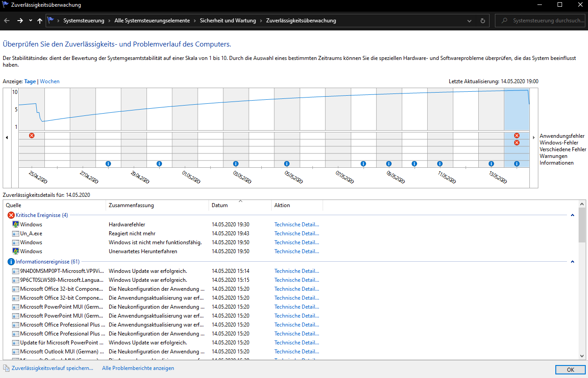Screen dimensions: 588x378
Task: Click the scrollbar up arrow of the details list
Action: pos(582,204)
